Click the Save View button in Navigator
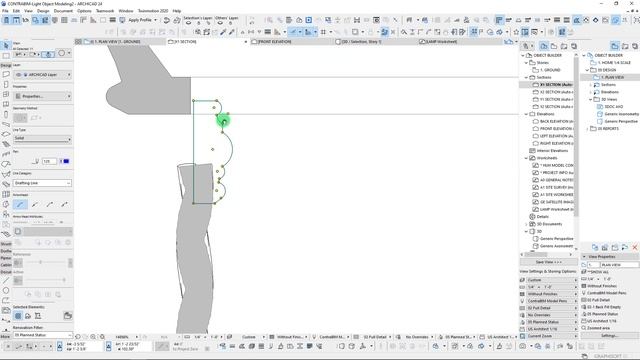Viewport: 640px width, 360px height. click(549, 262)
